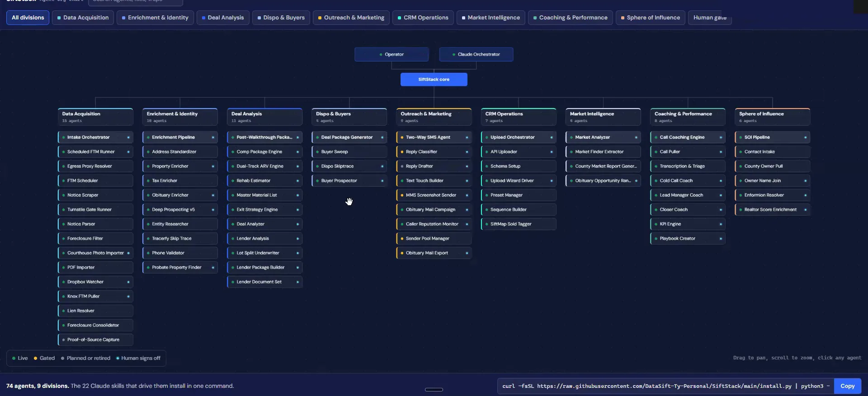
Task: Select the Market Analyzer agent
Action: (603, 137)
